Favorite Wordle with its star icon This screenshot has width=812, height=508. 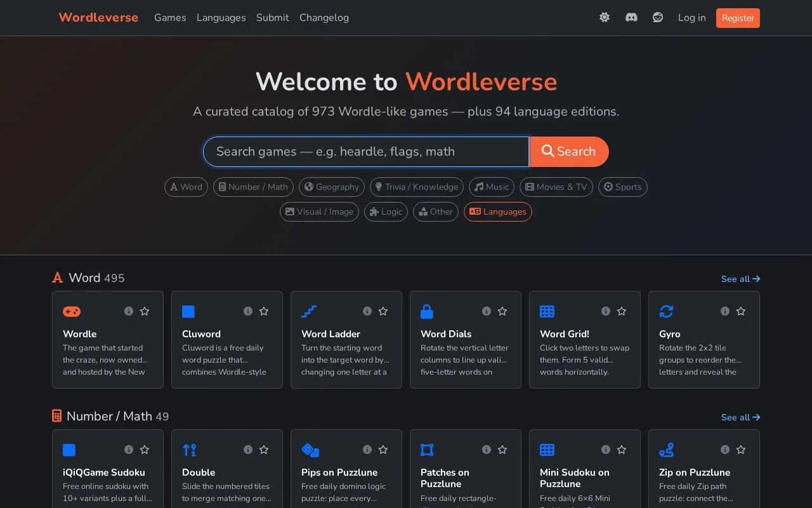pyautogui.click(x=145, y=311)
